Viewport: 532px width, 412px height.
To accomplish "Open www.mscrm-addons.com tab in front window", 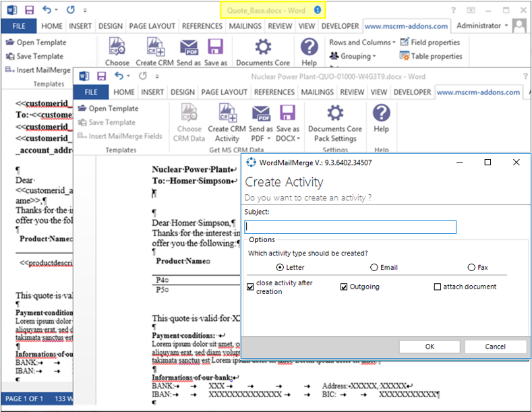I will click(x=478, y=92).
